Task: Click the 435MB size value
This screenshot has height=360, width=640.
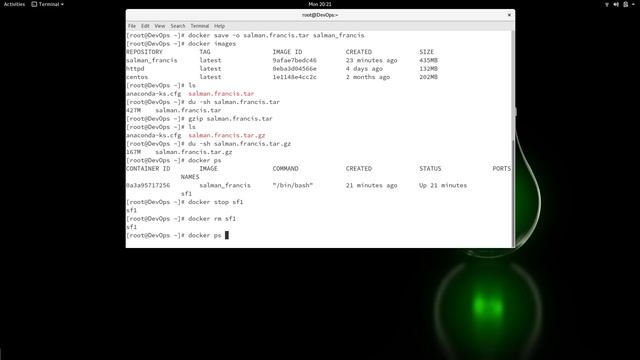Action: click(428, 60)
